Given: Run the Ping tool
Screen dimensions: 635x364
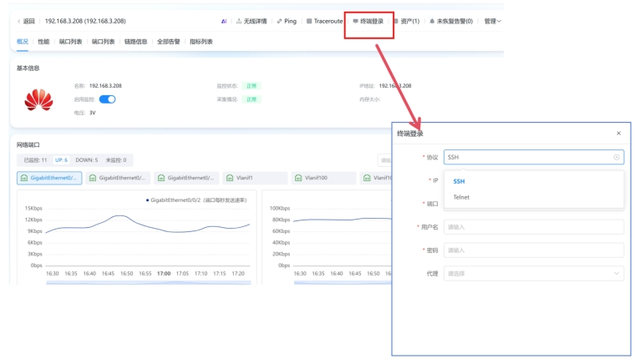Looking at the screenshot, I should (287, 21).
